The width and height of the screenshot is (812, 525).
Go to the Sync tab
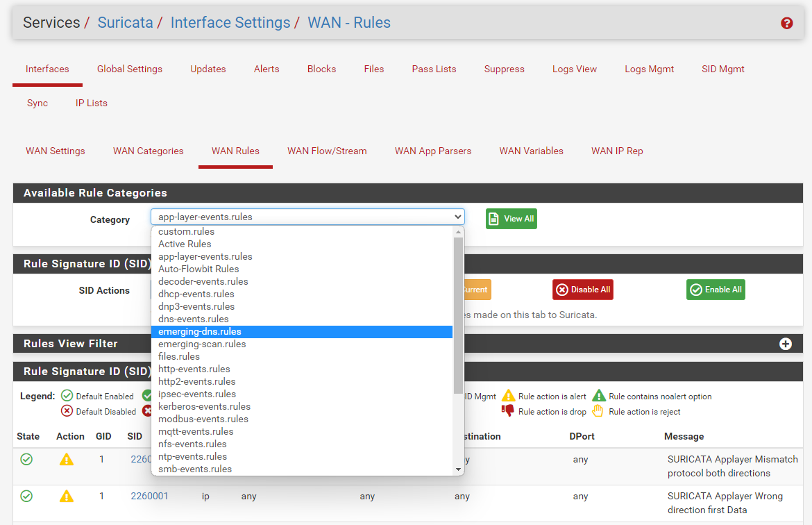tap(37, 103)
